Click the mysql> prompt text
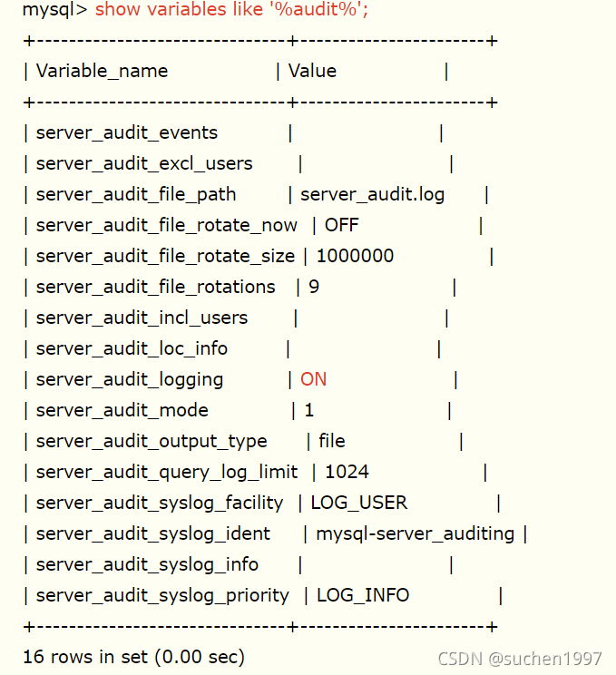Image resolution: width=616 pixels, height=675 pixels. coord(55,10)
